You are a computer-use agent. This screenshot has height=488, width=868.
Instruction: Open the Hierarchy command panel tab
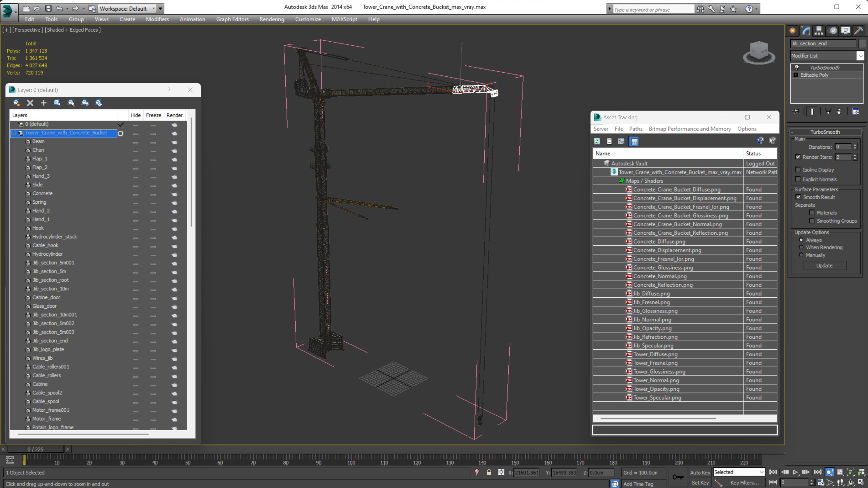pyautogui.click(x=819, y=31)
